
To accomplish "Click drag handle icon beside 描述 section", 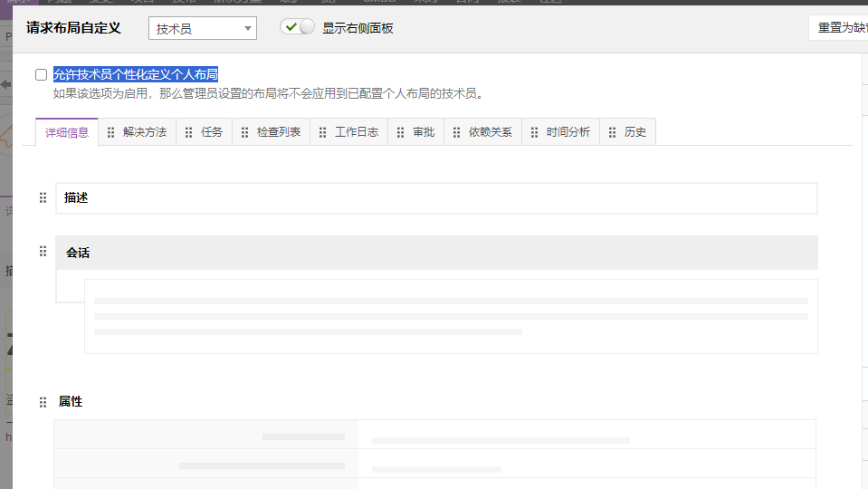I will (x=43, y=197).
